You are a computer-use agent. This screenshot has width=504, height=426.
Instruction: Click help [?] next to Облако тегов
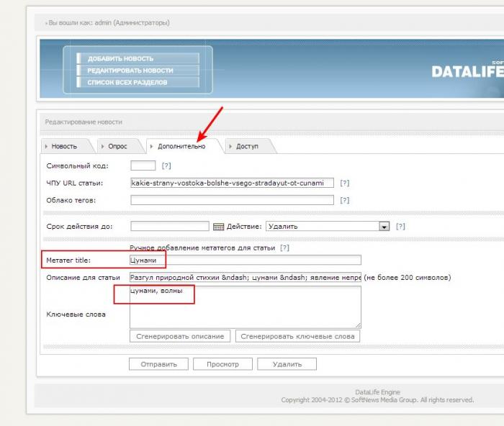pyautogui.click(x=345, y=201)
